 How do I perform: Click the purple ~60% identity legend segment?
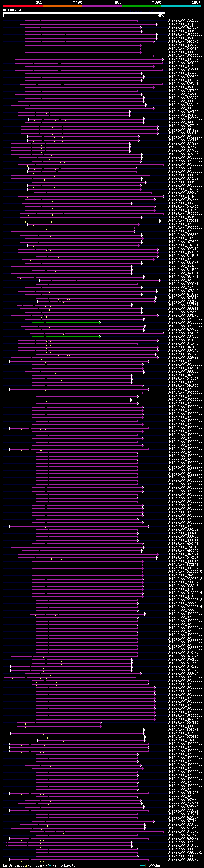tap(102, 6)
